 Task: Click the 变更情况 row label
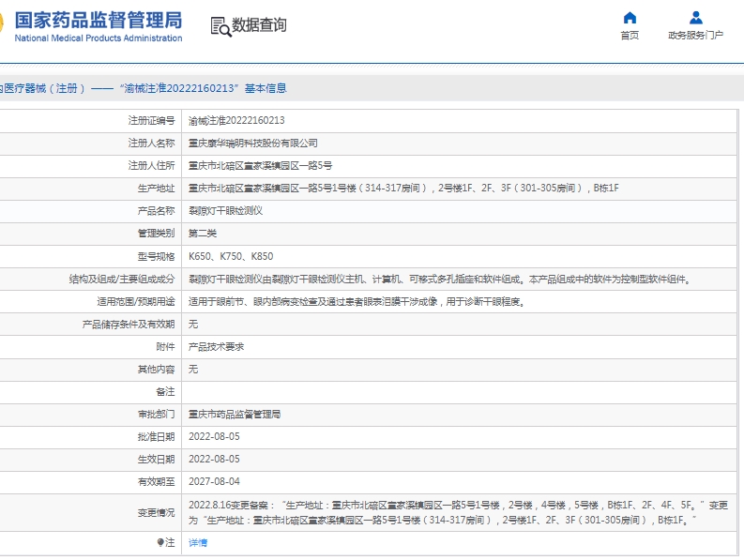tap(156, 512)
